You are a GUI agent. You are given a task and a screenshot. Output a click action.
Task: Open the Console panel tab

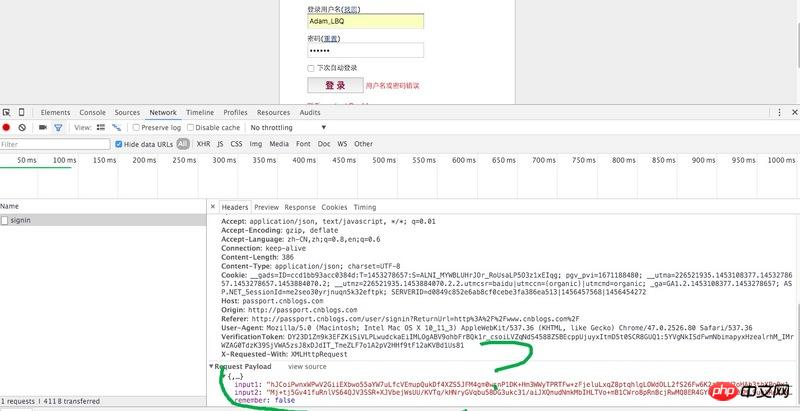(x=92, y=112)
